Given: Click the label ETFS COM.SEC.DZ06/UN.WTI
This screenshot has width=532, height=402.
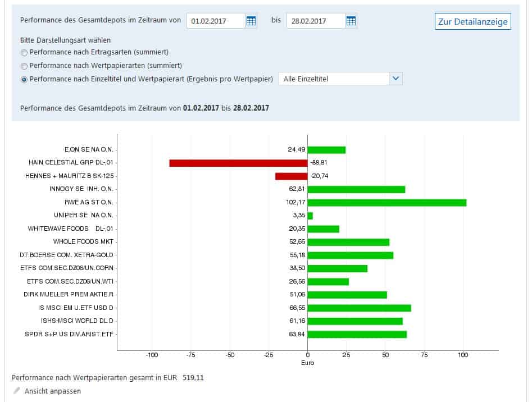Looking at the screenshot, I should [70, 282].
